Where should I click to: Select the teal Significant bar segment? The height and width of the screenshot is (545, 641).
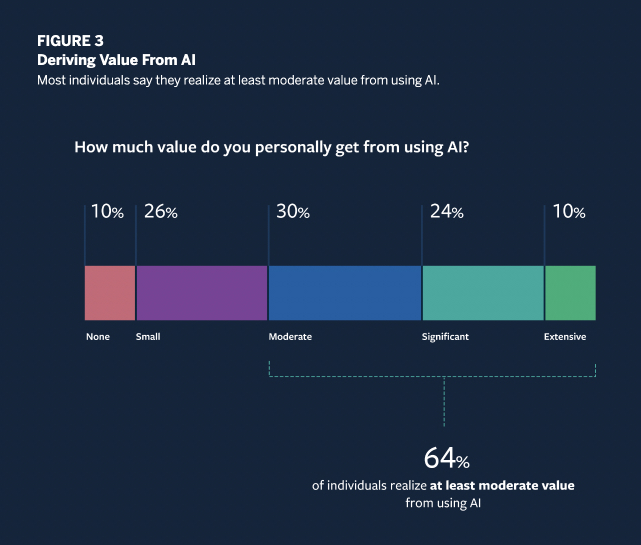[483, 292]
